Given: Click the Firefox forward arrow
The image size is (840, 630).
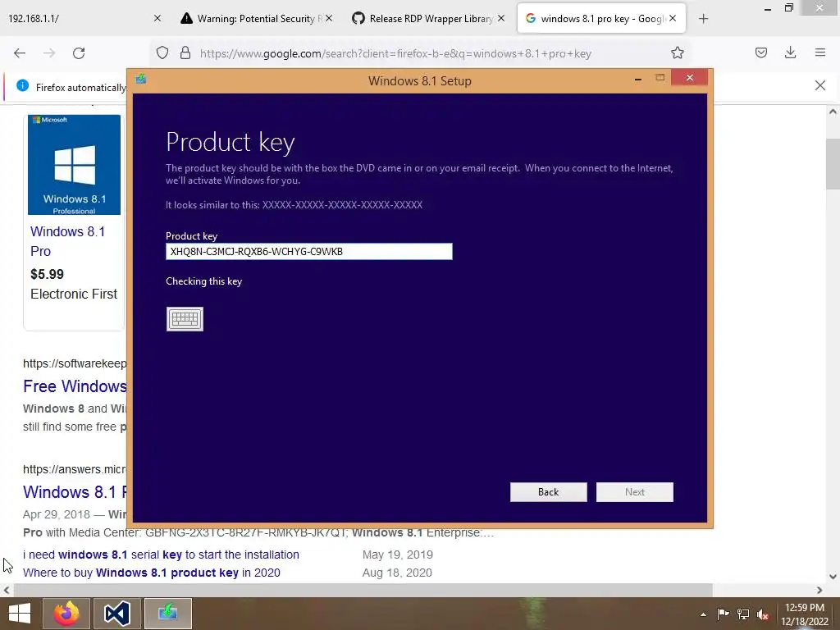Looking at the screenshot, I should [49, 53].
